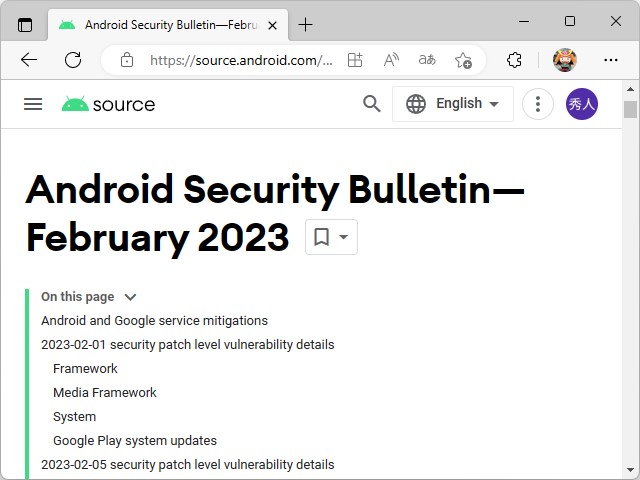Open the Edge profile avatar
The height and width of the screenshot is (480, 640).
click(565, 60)
